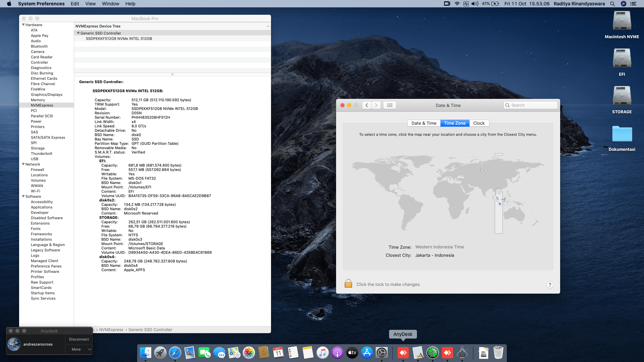The height and width of the screenshot is (362, 644).
Task: Open the Launchpad rocket icon in dock
Action: (160, 353)
